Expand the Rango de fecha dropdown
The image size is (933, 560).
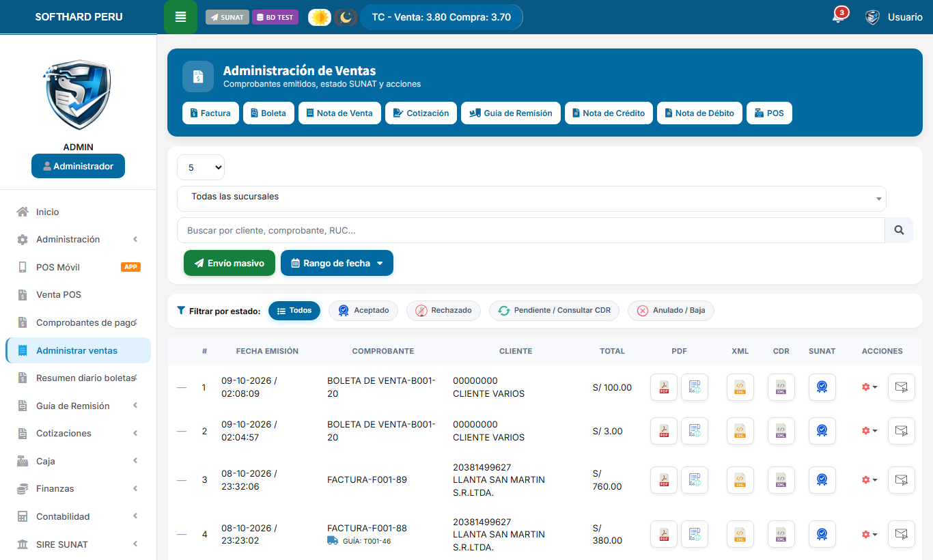(x=337, y=263)
